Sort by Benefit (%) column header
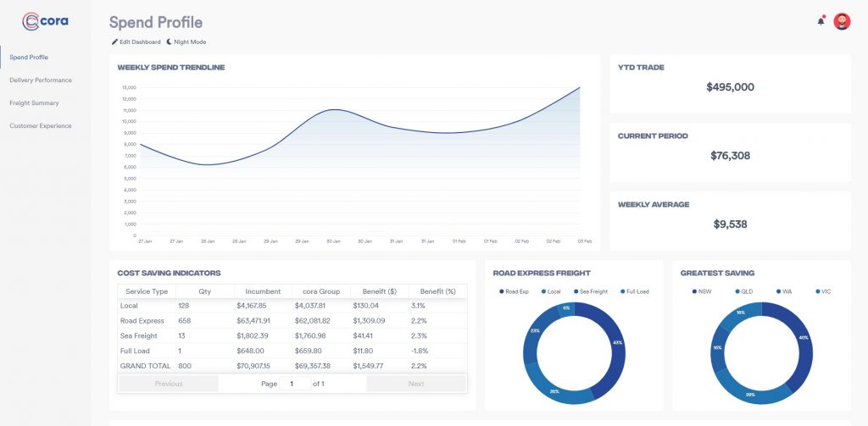The width and height of the screenshot is (868, 426). click(x=438, y=291)
